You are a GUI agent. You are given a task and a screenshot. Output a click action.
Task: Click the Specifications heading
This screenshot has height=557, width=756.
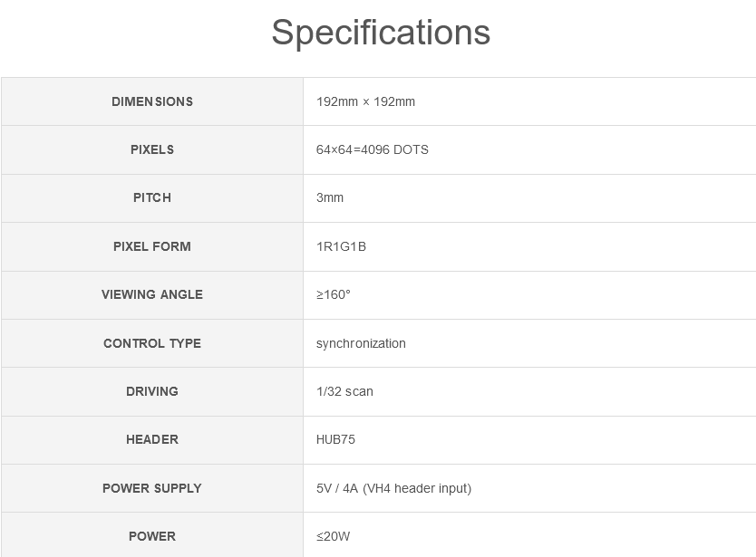point(381,33)
